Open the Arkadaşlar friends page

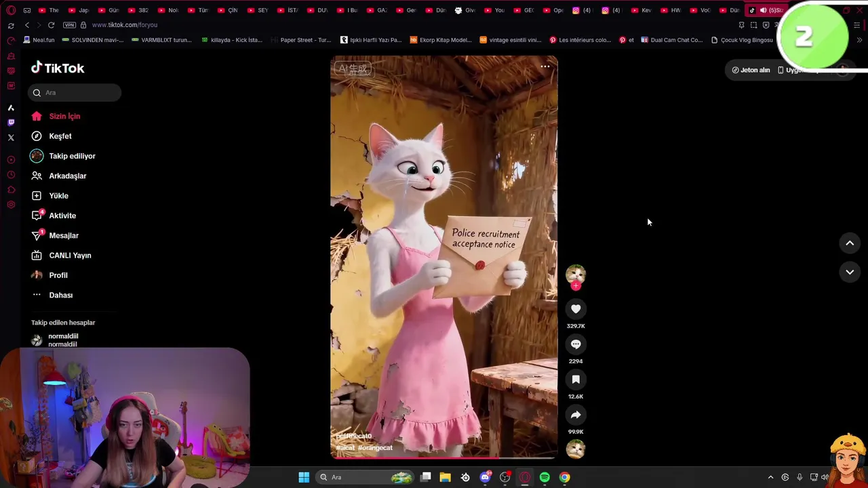click(x=59, y=176)
